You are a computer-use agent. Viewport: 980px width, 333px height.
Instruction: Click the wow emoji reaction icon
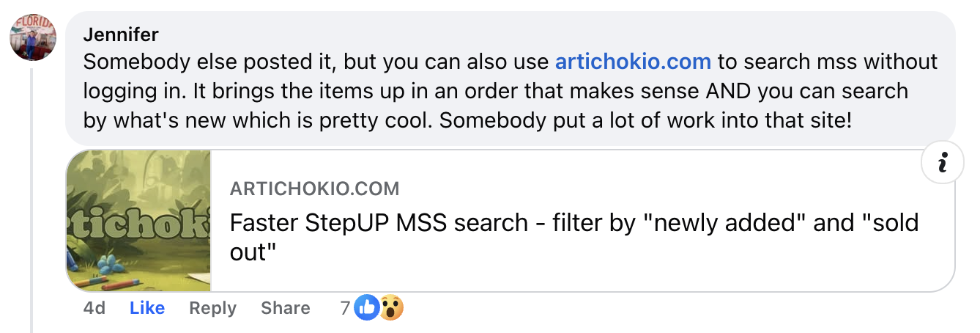391,309
